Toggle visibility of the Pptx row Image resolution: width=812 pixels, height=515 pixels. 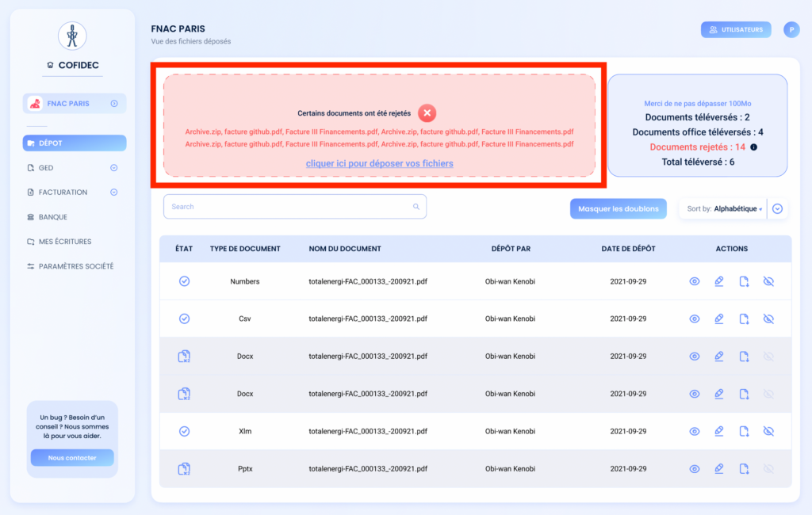click(768, 468)
